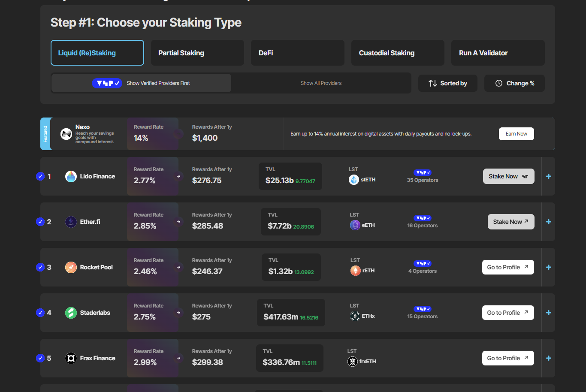586x392 pixels.
Task: Go to Rocket Pool profile
Action: 508,267
